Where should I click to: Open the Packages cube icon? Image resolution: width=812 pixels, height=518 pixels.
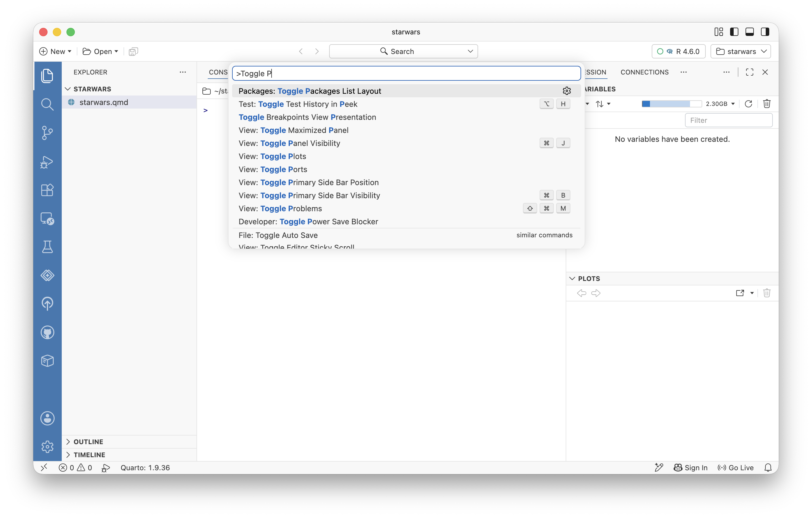(x=47, y=360)
